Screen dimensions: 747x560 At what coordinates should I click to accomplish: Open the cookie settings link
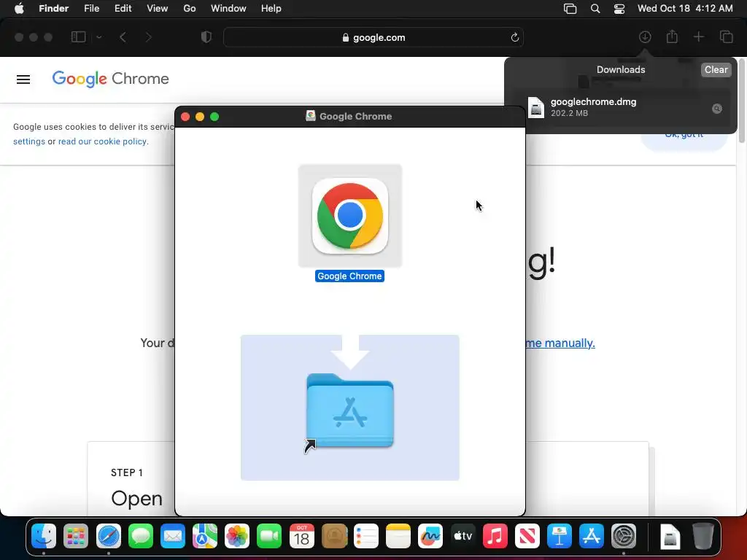(x=29, y=141)
